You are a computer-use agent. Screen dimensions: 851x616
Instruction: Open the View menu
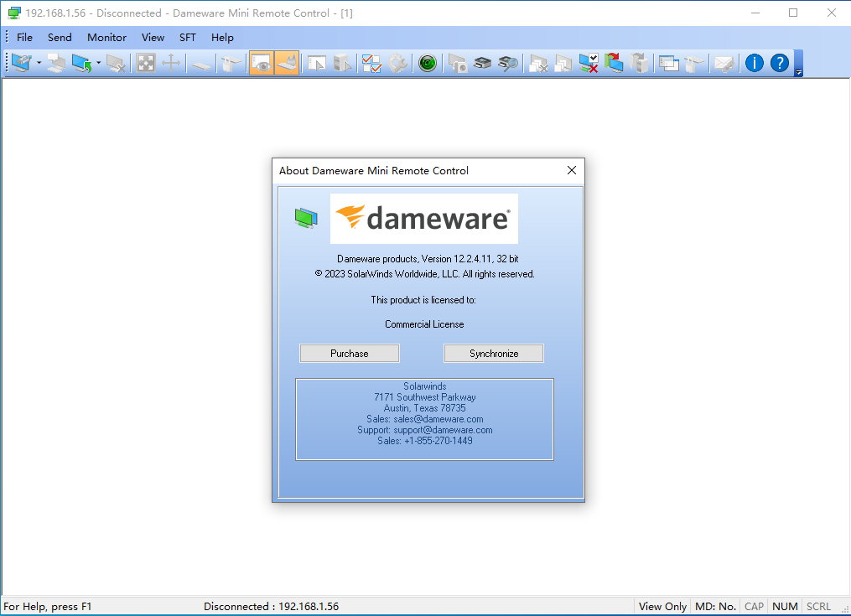[153, 38]
